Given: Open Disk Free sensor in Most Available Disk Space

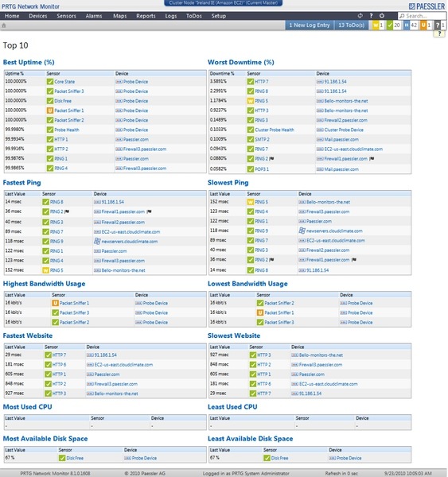Looking at the screenshot, I should tap(75, 458).
